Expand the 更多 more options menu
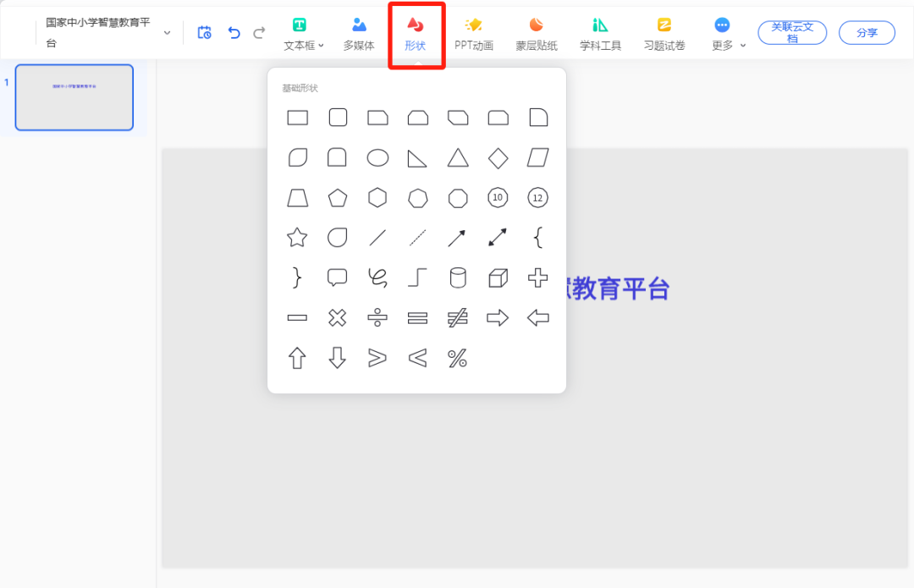Image resolution: width=914 pixels, height=588 pixels. (x=742, y=46)
